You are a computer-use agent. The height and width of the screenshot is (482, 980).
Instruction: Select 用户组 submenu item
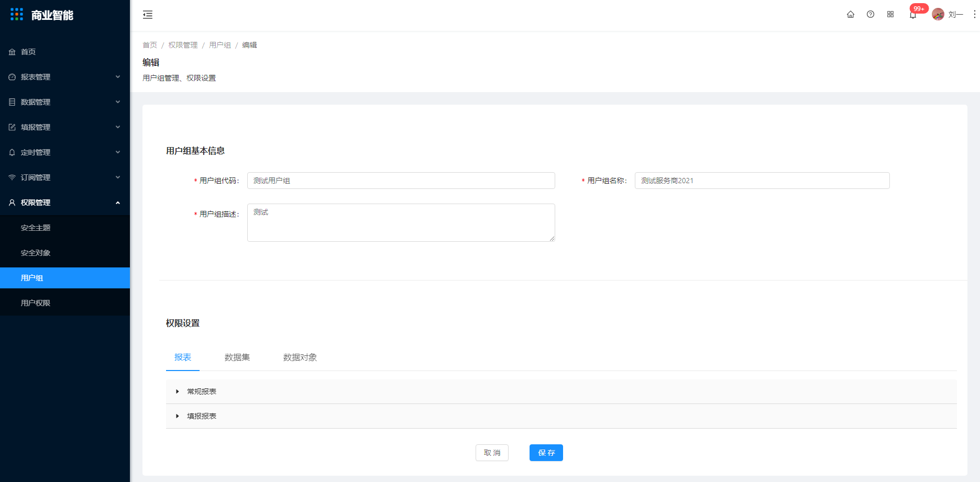pyautogui.click(x=65, y=278)
